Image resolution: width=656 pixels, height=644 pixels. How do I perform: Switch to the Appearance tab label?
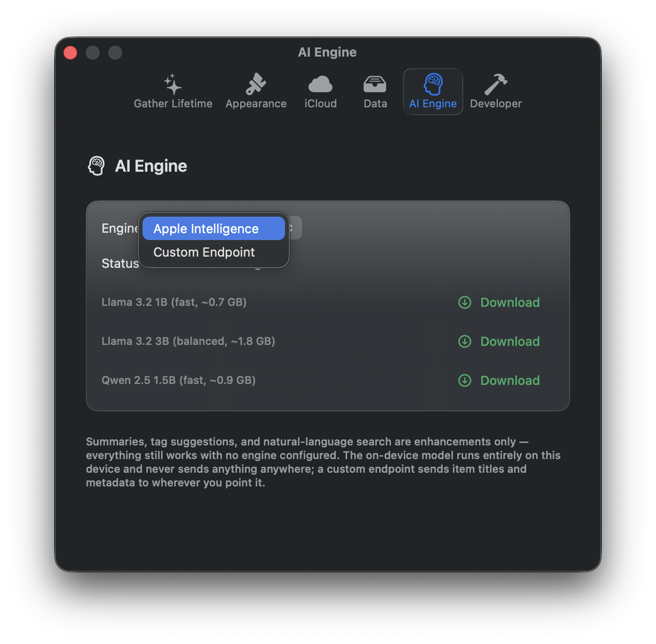(x=256, y=103)
